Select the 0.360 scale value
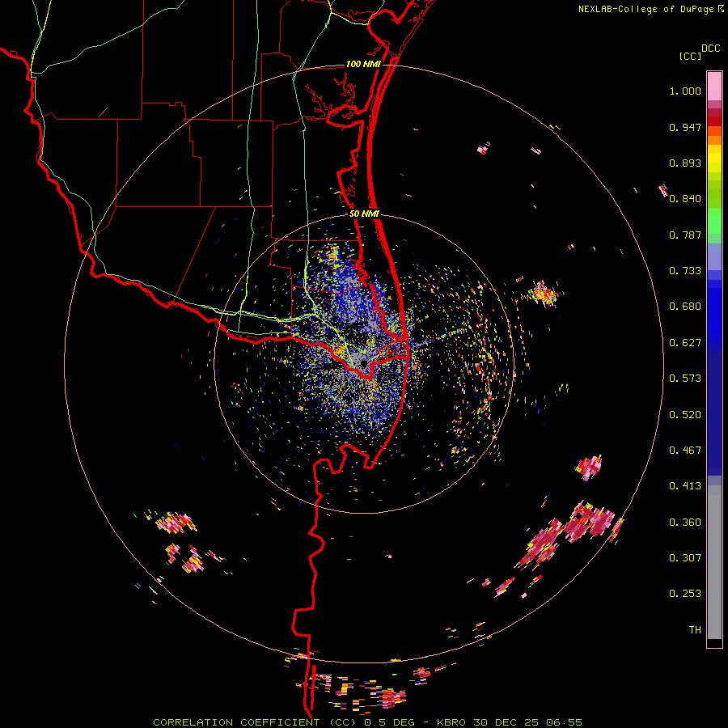 [685, 523]
